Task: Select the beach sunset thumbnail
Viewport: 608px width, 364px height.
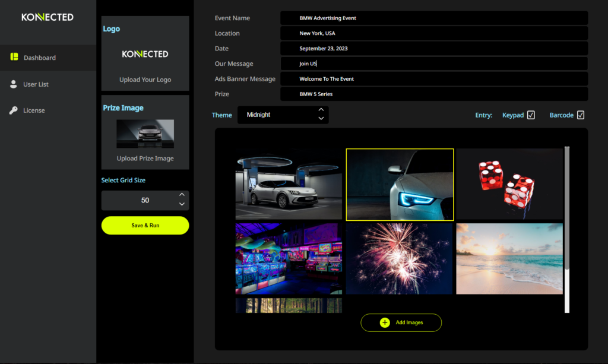Action: click(509, 258)
